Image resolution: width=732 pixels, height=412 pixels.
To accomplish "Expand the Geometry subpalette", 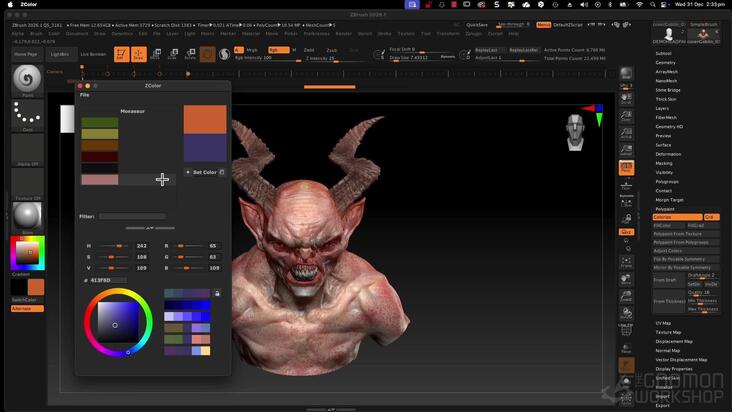I will [x=666, y=63].
